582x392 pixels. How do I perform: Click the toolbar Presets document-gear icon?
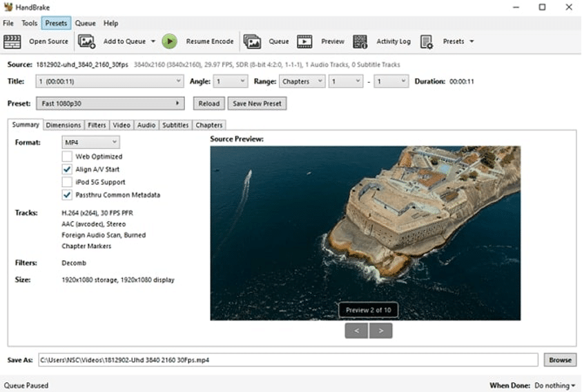pos(427,41)
